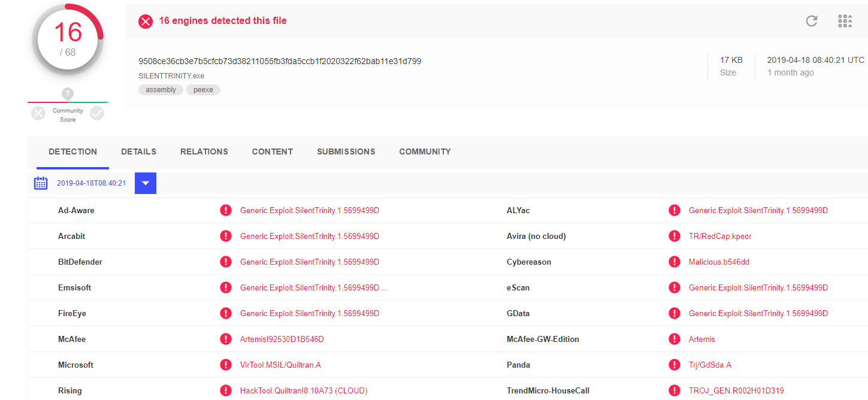Click the 2019-04-18T08:40:21 date selector text

click(x=91, y=183)
